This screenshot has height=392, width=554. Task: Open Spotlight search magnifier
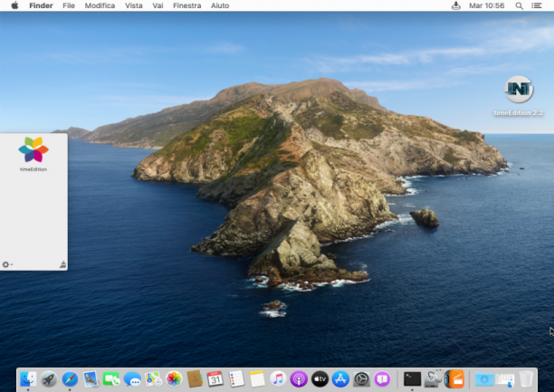(519, 5)
